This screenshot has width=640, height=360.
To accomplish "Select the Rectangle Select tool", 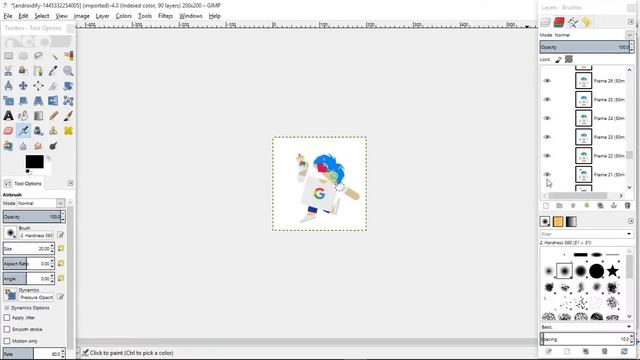I will coord(8,56).
